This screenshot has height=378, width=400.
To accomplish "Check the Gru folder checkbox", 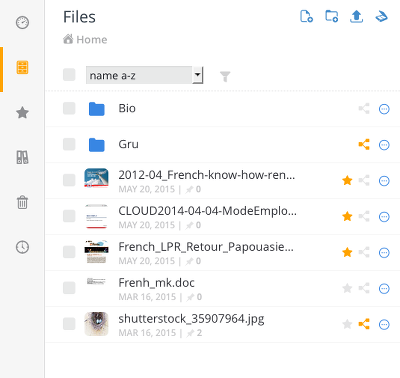I will (x=69, y=144).
